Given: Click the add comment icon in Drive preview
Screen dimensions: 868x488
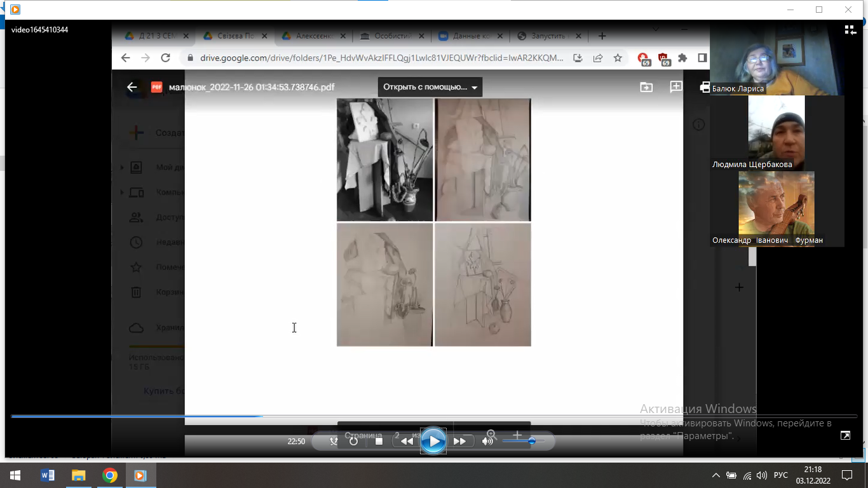Looking at the screenshot, I should coord(676,87).
